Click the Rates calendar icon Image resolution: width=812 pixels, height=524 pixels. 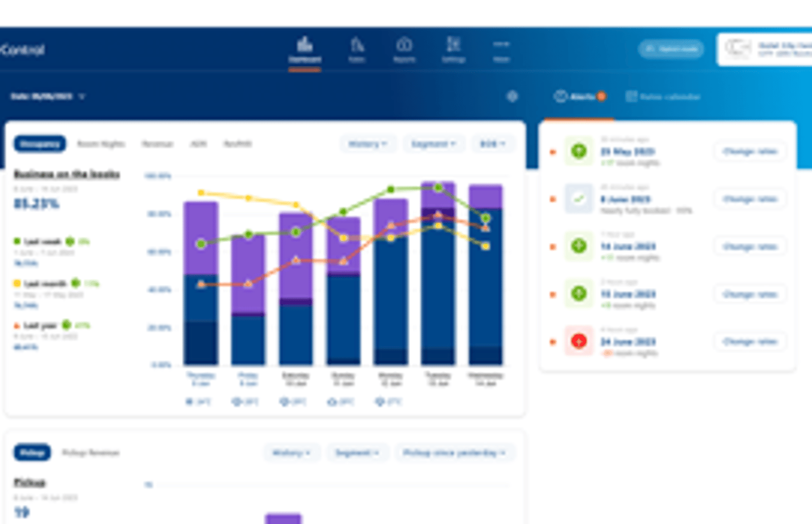point(631,96)
